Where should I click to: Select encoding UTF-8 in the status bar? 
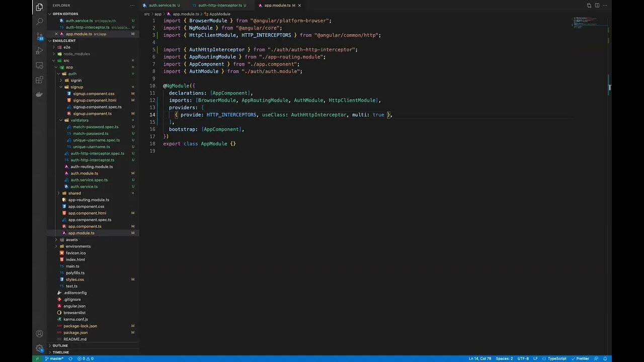[523, 358]
